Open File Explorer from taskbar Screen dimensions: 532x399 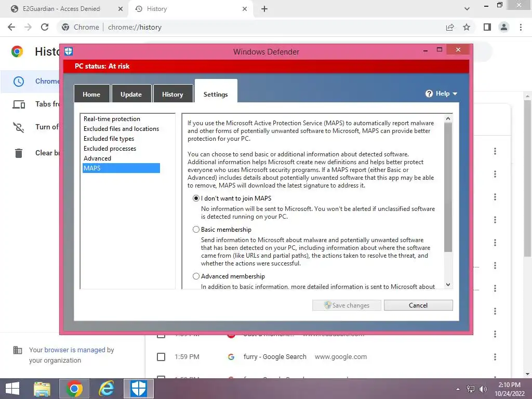pyautogui.click(x=42, y=389)
